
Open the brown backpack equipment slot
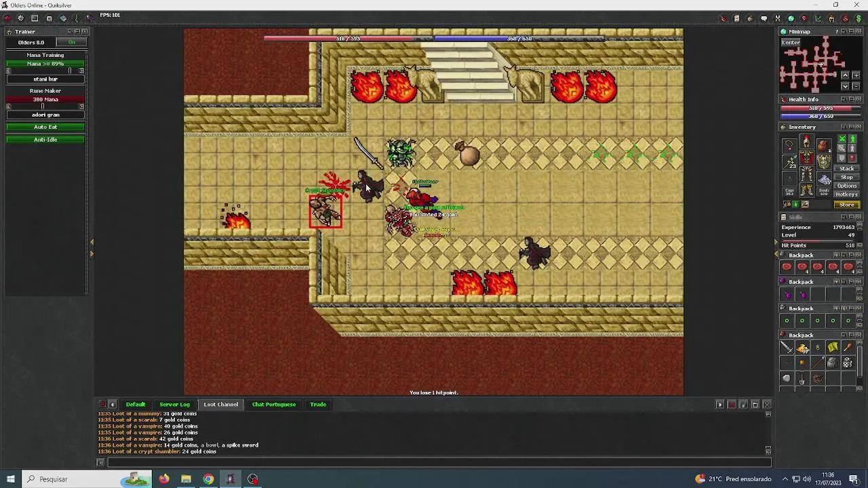[x=824, y=146]
